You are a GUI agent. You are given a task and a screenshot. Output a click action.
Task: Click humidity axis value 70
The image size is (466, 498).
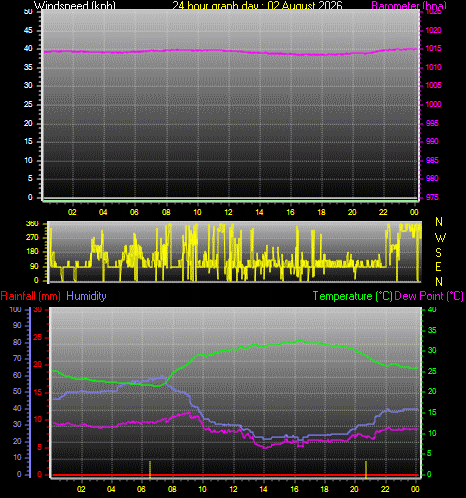click(17, 358)
